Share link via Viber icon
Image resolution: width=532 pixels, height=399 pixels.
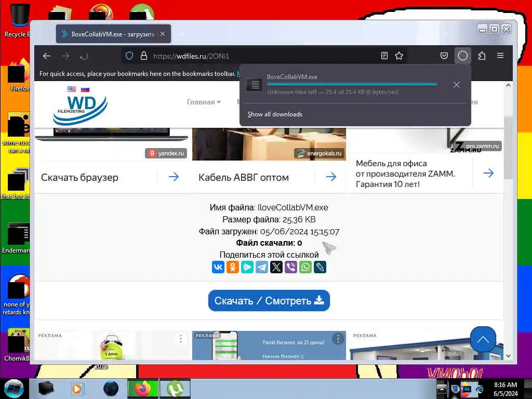pyautogui.click(x=291, y=267)
